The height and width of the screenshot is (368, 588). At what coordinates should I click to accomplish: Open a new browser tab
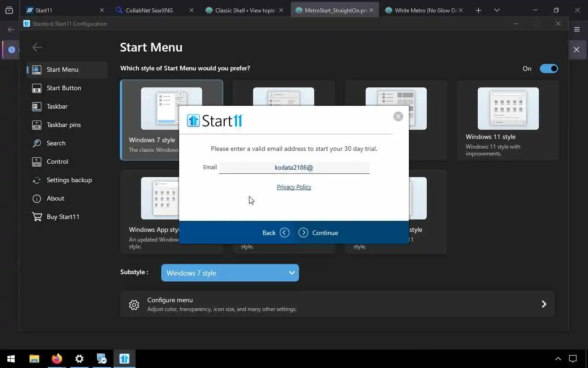(x=478, y=10)
